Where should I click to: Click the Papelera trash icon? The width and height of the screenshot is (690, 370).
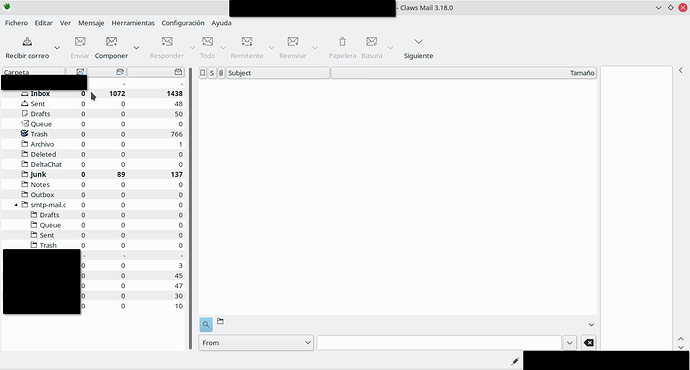[x=342, y=42]
